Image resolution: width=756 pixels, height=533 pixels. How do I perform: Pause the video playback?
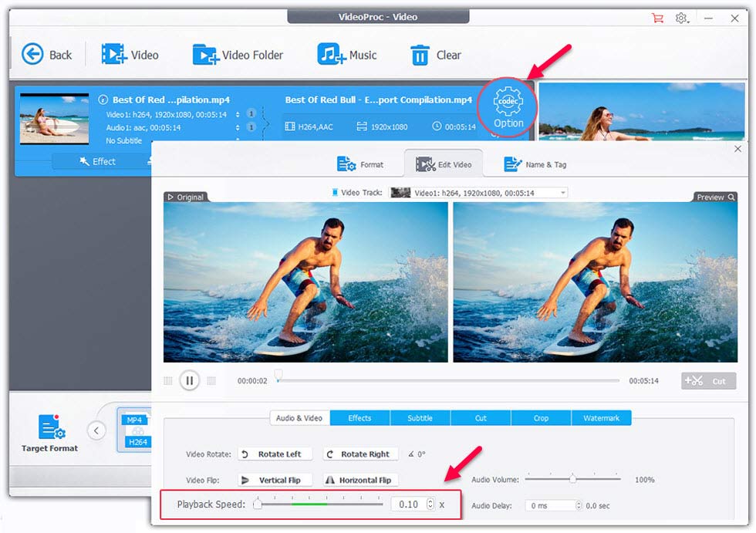(190, 381)
